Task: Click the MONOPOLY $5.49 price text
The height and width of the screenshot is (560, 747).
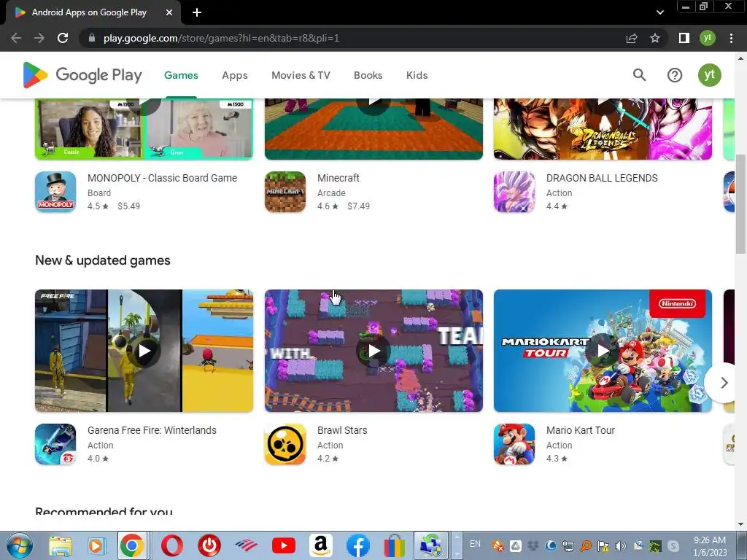Action: point(128,206)
